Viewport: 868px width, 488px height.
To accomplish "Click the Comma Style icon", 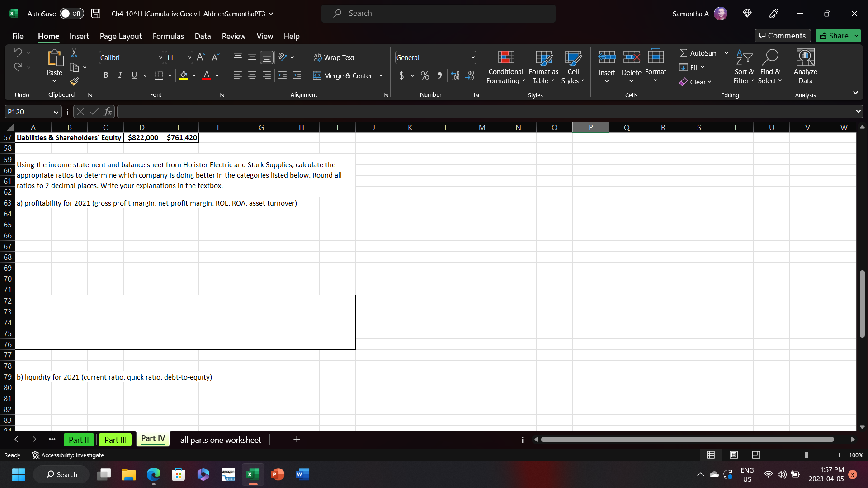I will [439, 75].
